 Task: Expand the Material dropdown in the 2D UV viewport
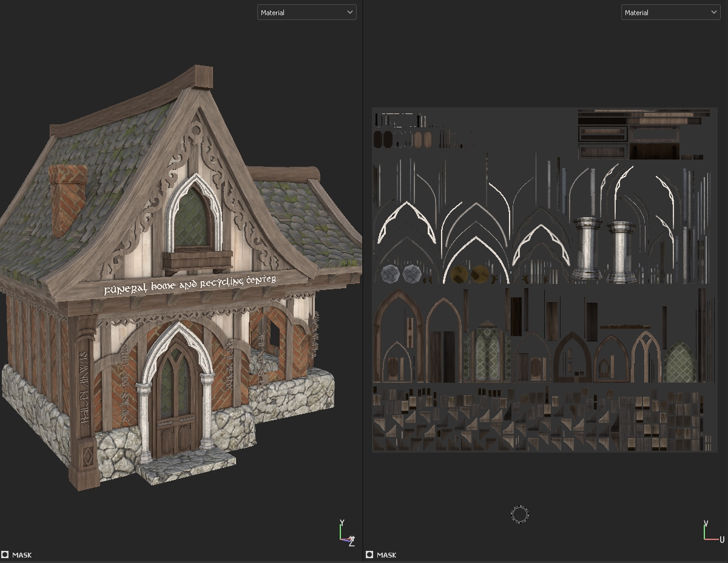(670, 12)
